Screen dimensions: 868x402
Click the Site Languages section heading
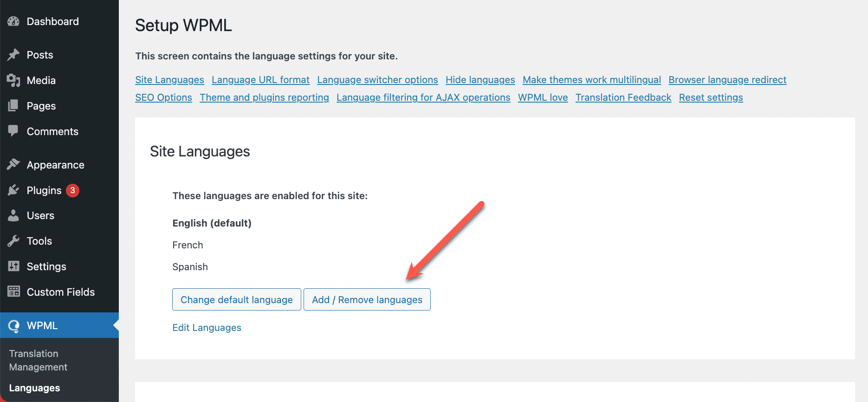pos(200,151)
